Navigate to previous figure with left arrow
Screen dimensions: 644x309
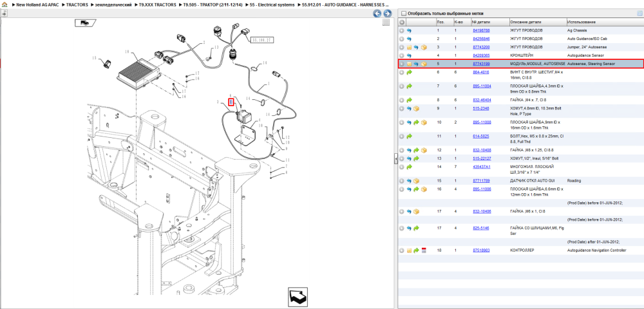point(377,14)
